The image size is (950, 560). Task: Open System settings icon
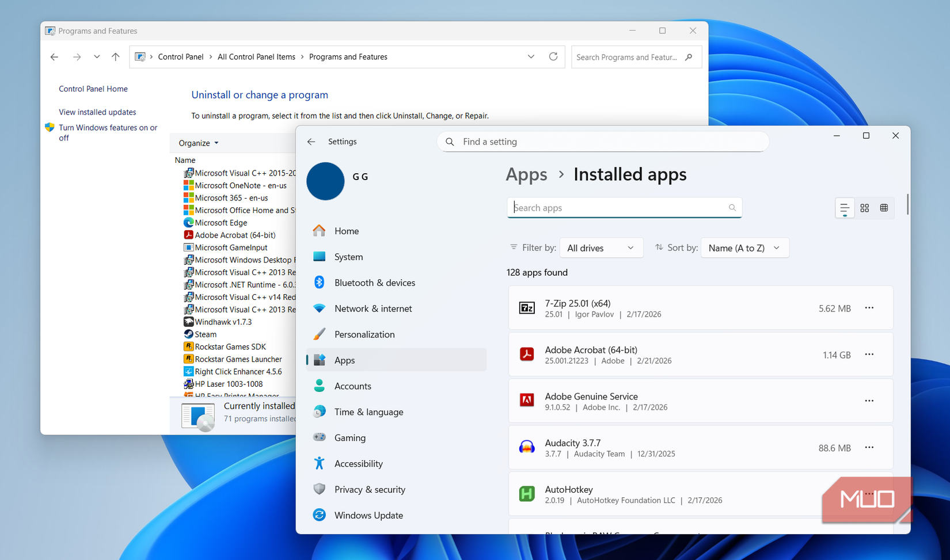click(x=319, y=257)
